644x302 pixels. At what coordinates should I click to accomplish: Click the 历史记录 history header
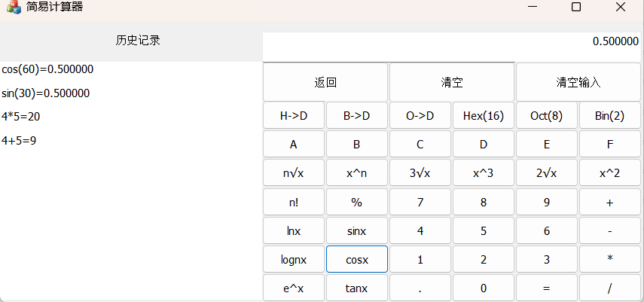[138, 41]
